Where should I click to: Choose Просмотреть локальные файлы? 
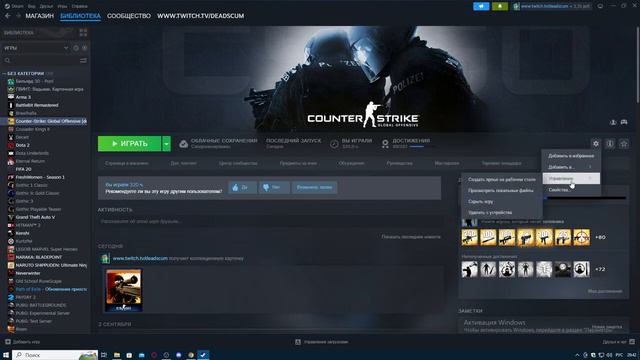pos(502,191)
